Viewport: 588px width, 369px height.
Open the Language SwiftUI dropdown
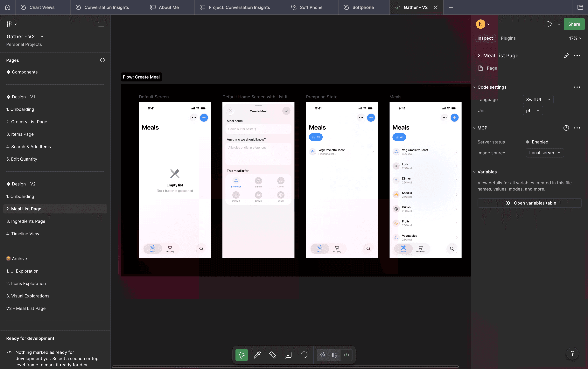(x=538, y=100)
